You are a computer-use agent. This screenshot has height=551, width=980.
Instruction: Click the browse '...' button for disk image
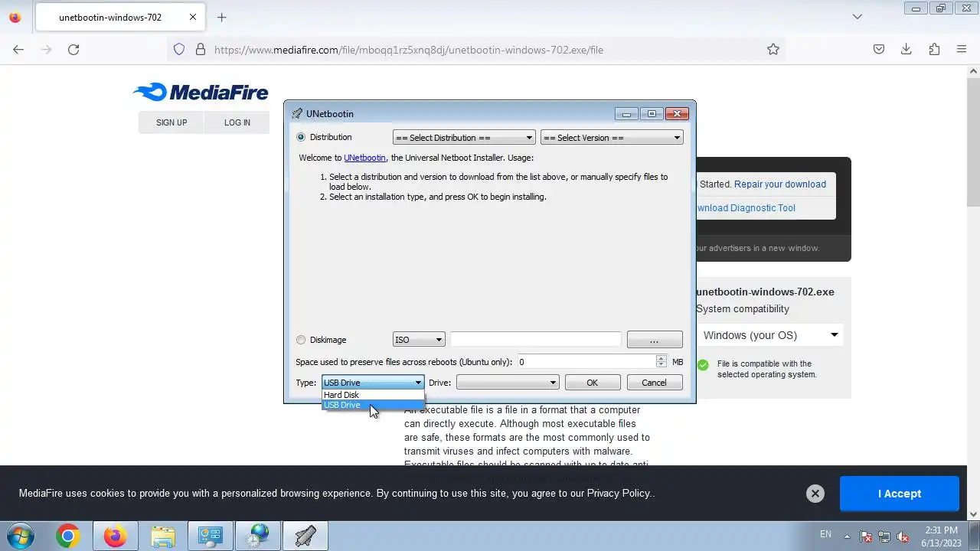[655, 340]
